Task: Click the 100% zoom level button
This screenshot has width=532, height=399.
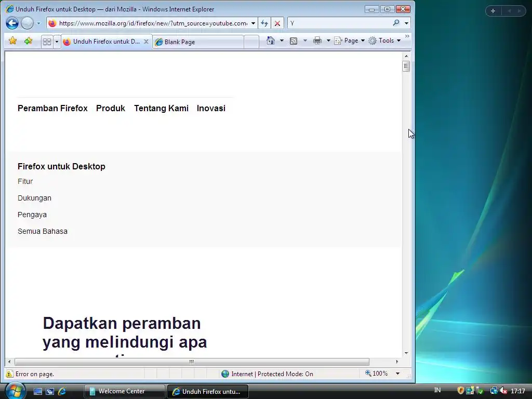Action: click(x=376, y=374)
